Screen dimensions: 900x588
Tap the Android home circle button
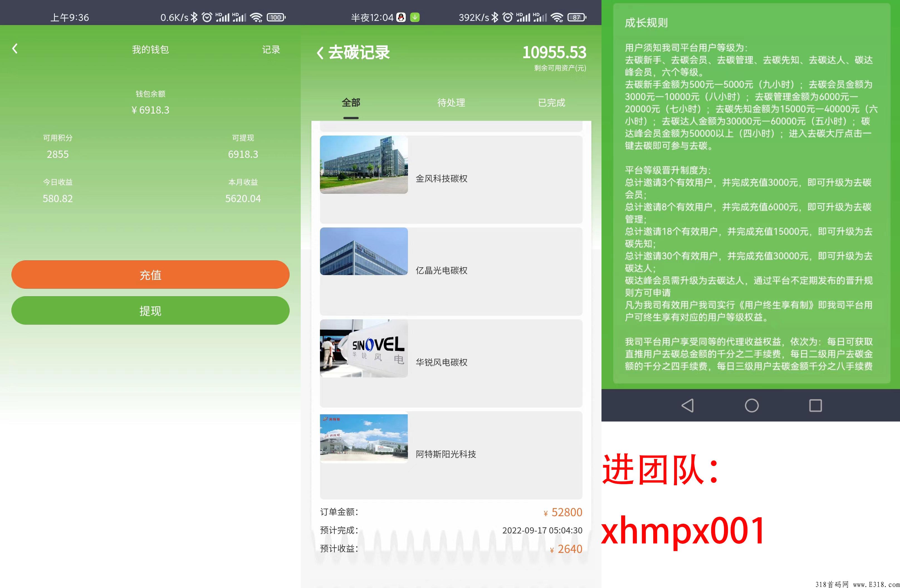(x=751, y=405)
